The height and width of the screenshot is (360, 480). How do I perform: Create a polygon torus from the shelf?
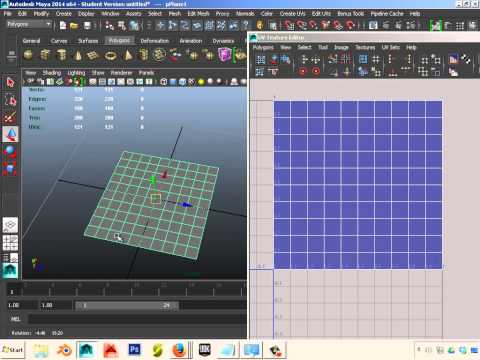pyautogui.click(x=111, y=55)
